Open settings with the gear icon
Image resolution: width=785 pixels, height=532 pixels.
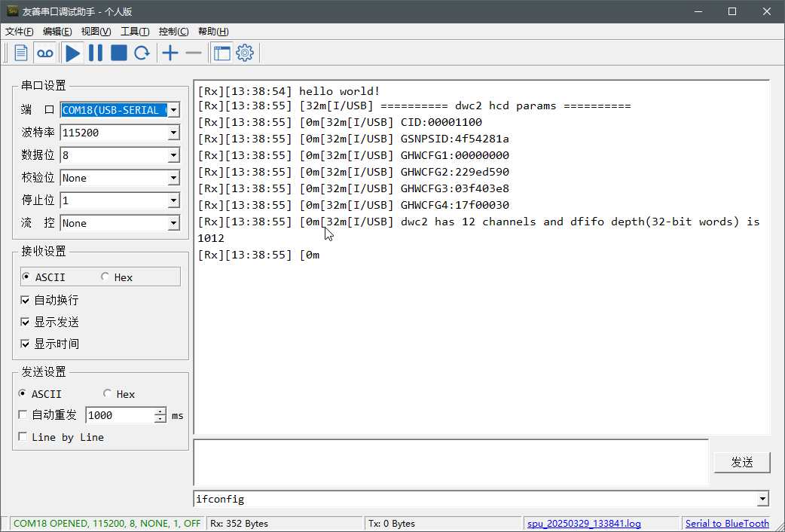[244, 52]
